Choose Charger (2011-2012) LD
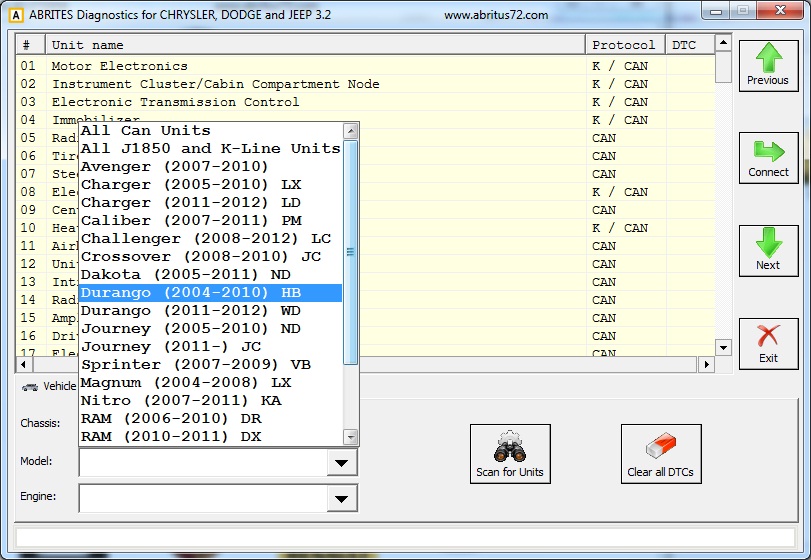This screenshot has height=560, width=811. (211, 203)
